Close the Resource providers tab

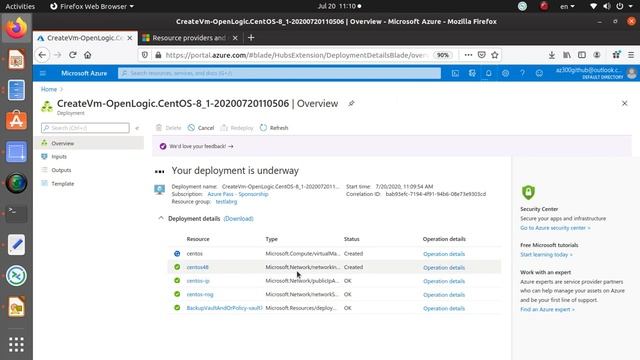[235, 38]
